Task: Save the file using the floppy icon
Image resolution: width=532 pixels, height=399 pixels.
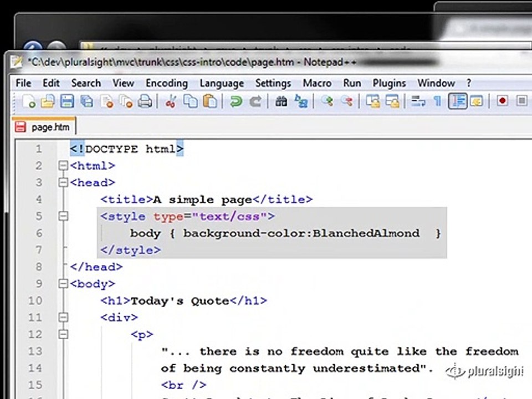Action: pos(67,101)
